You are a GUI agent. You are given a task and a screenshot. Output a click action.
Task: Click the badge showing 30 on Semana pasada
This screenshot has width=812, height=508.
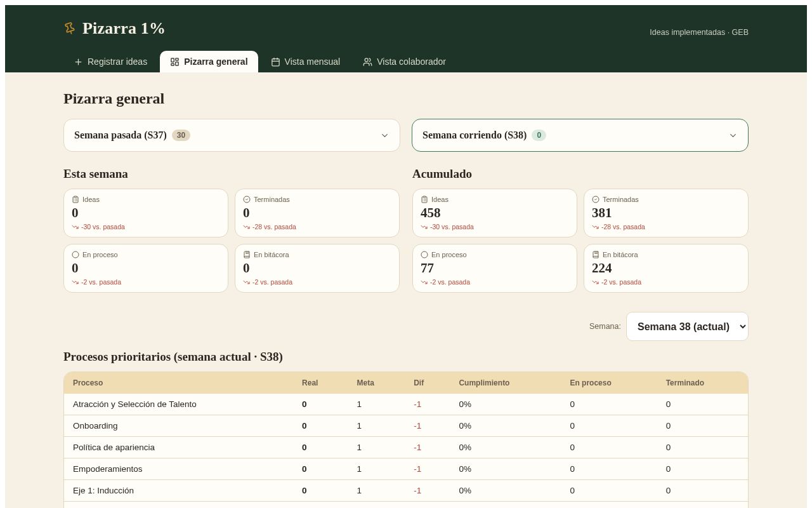(181, 135)
